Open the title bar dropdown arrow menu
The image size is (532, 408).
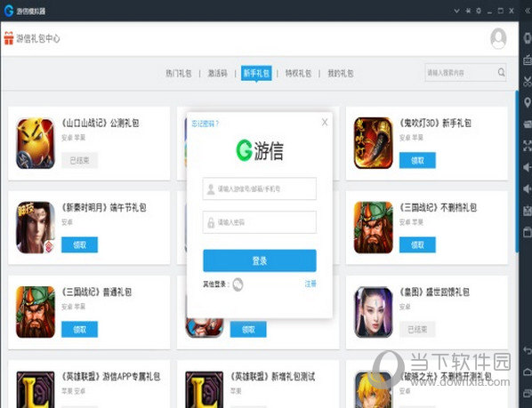pos(456,11)
